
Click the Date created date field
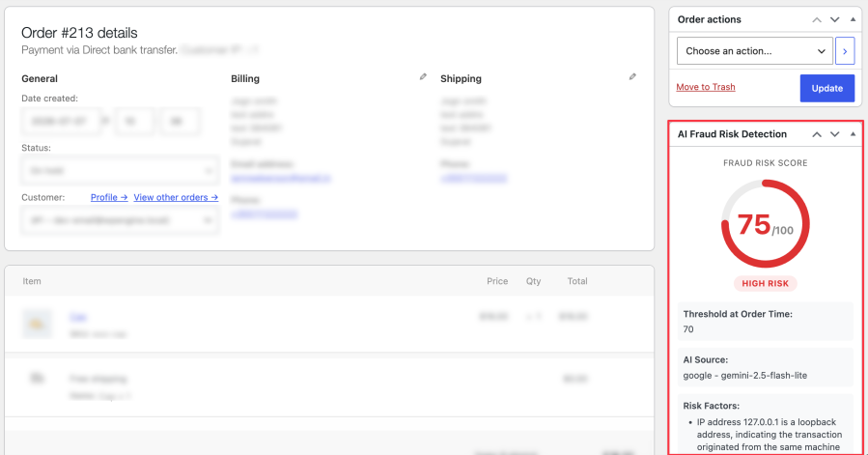tap(60, 122)
